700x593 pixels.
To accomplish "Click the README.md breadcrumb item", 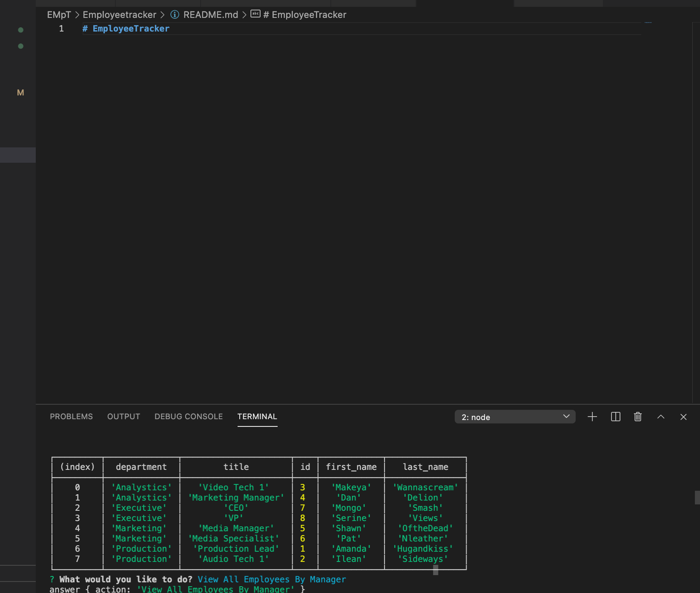I will (x=211, y=14).
